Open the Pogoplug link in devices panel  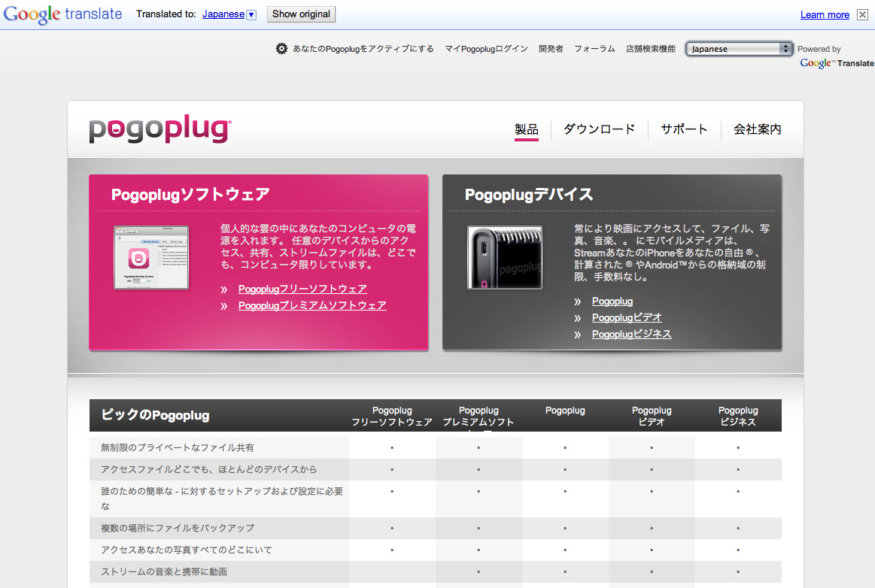[612, 302]
